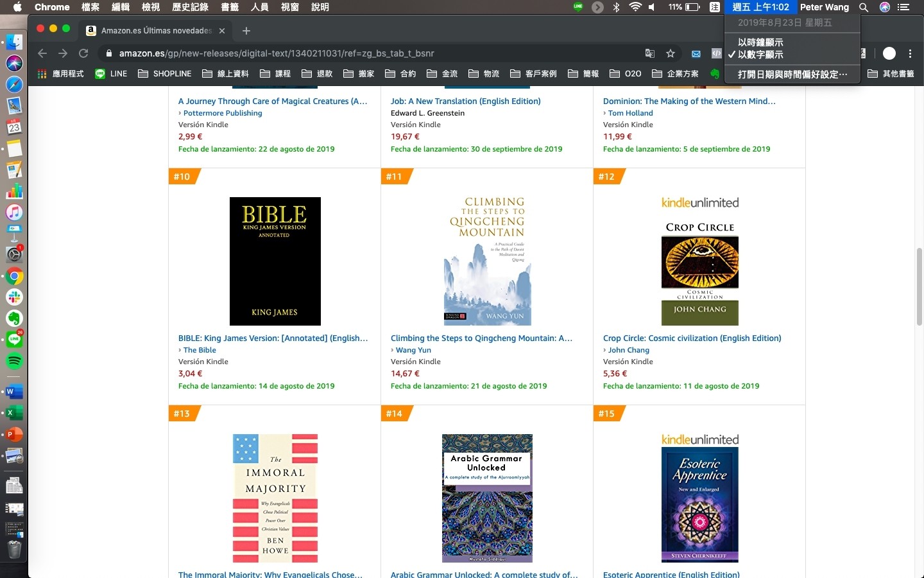
Task: Click the Wi-Fi status icon
Action: tap(635, 7)
